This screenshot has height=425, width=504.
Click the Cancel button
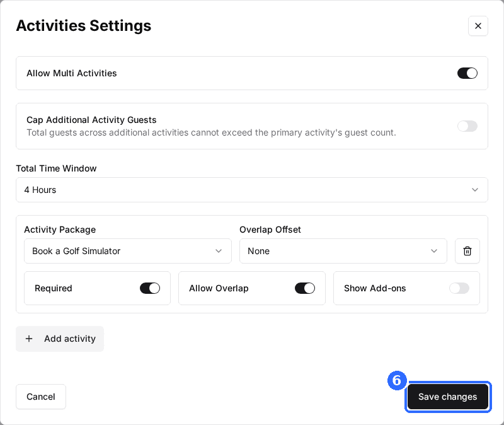click(x=41, y=397)
